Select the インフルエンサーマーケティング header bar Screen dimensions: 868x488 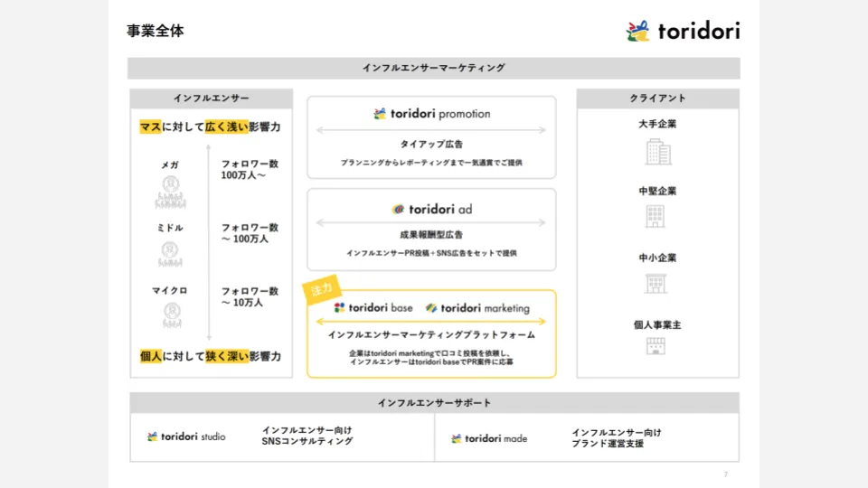pyautogui.click(x=433, y=68)
